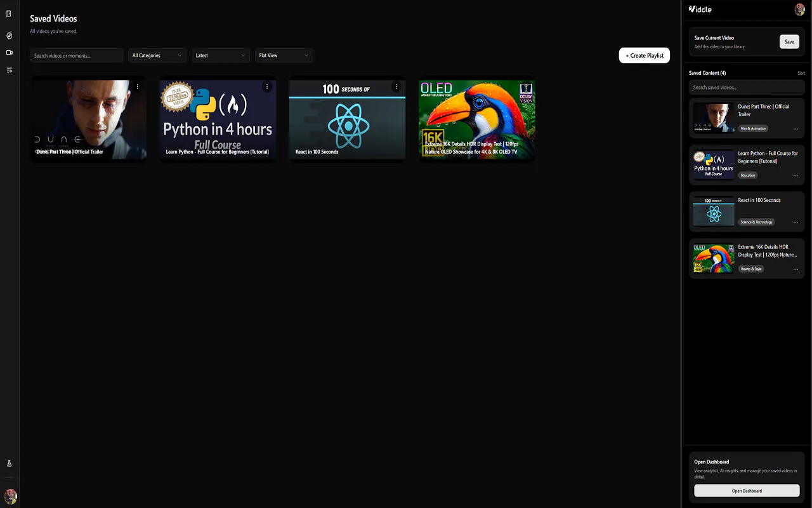This screenshot has width=812, height=508.
Task: Click the 'Learn Python - Full Course for Beginners' title in saved list
Action: [768, 157]
